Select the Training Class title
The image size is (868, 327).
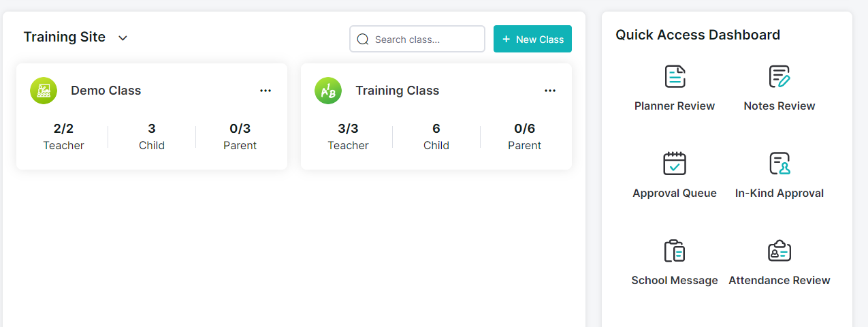(x=398, y=91)
